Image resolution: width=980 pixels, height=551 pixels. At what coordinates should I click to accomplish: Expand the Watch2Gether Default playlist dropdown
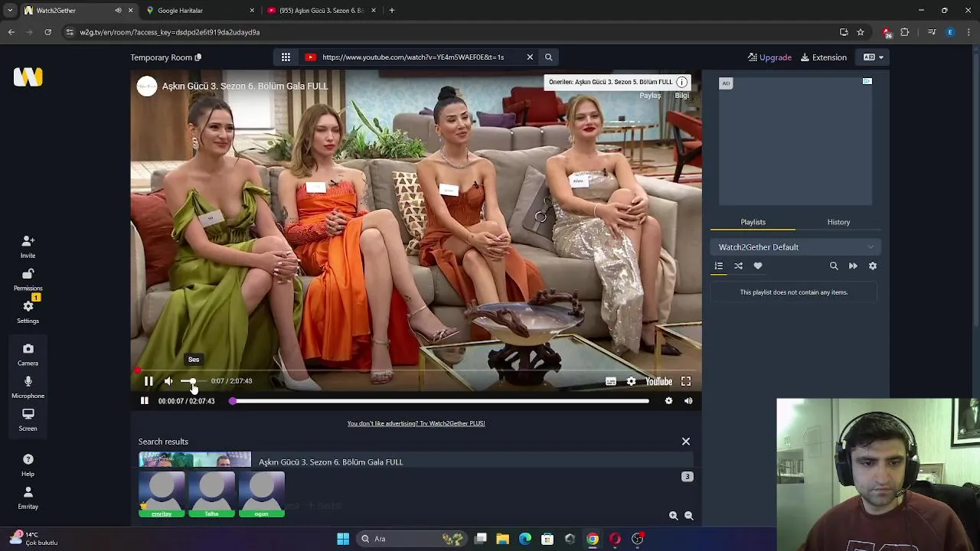795,247
